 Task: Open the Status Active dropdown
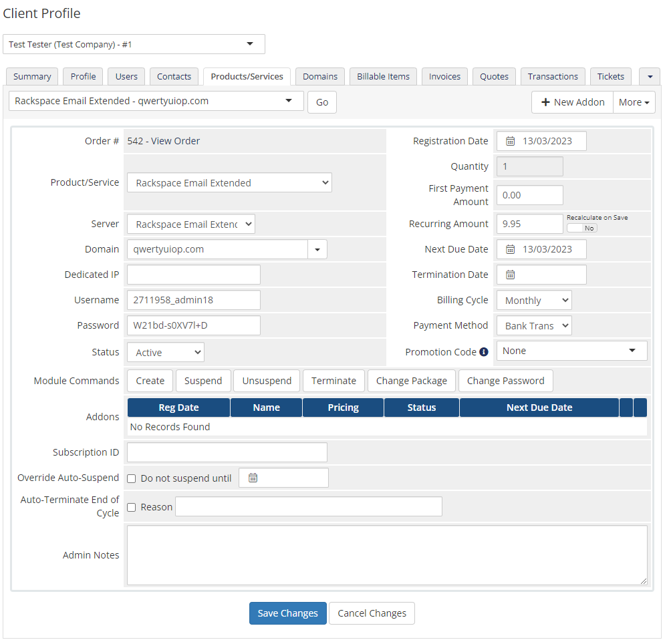coord(166,352)
